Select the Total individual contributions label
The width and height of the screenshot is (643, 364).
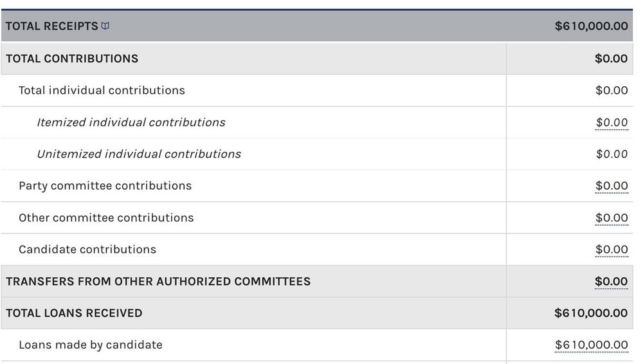[x=102, y=90]
